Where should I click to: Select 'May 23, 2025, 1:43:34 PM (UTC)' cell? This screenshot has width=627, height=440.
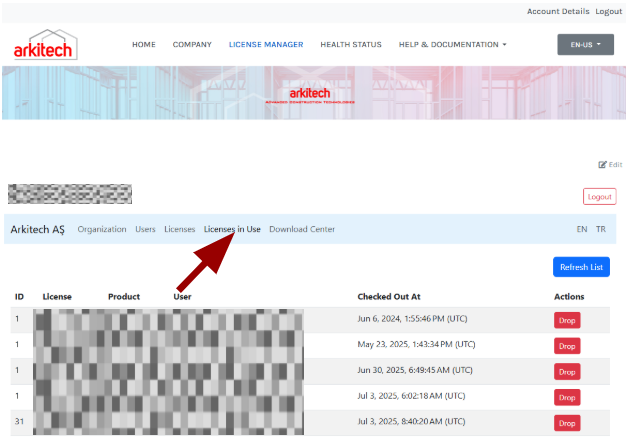click(x=416, y=344)
